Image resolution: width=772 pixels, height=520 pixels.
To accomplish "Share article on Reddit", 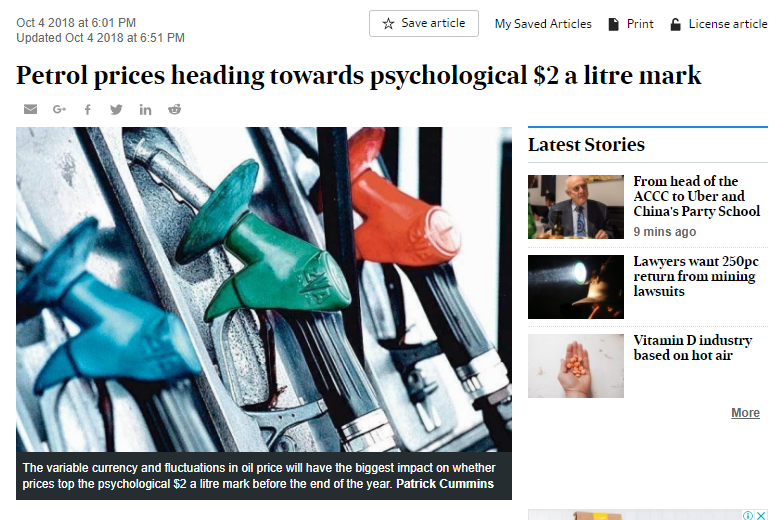I will 175,109.
